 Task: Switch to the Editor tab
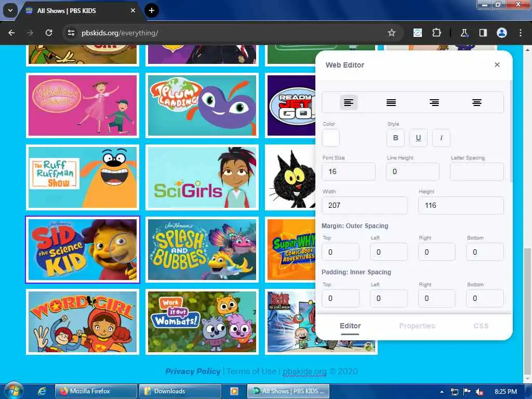(x=350, y=326)
